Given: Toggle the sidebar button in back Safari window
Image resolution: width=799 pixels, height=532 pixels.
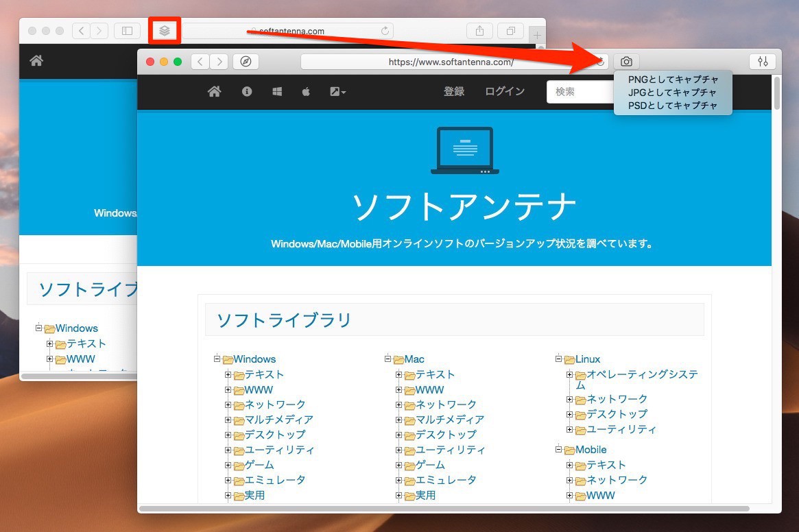Looking at the screenshot, I should 127,31.
